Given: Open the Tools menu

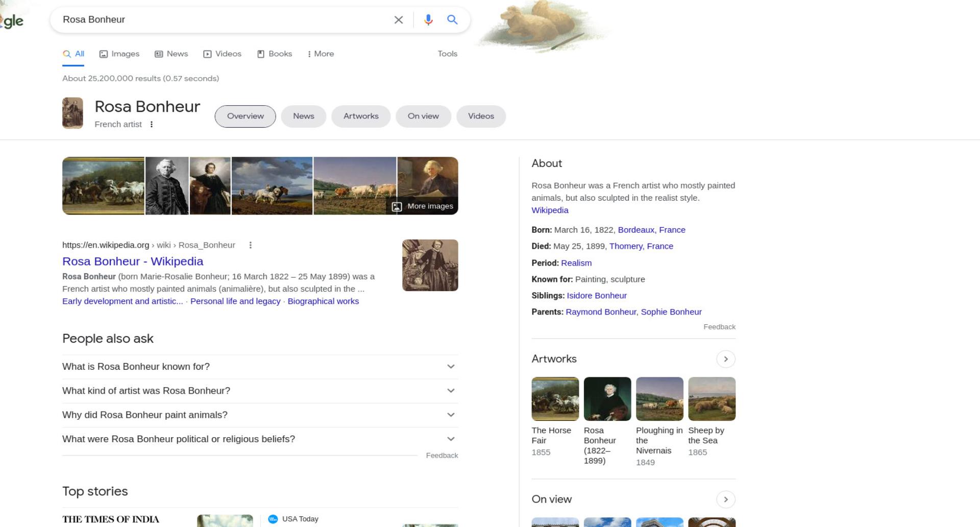Looking at the screenshot, I should (448, 54).
